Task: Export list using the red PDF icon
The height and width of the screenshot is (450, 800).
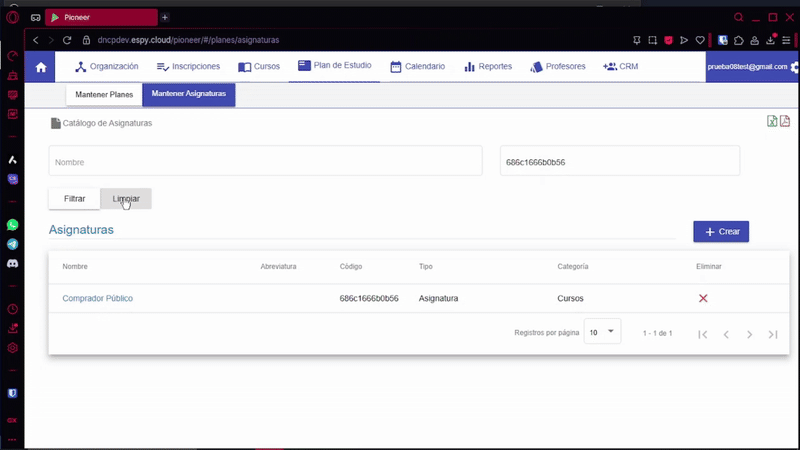Action: pyautogui.click(x=785, y=121)
